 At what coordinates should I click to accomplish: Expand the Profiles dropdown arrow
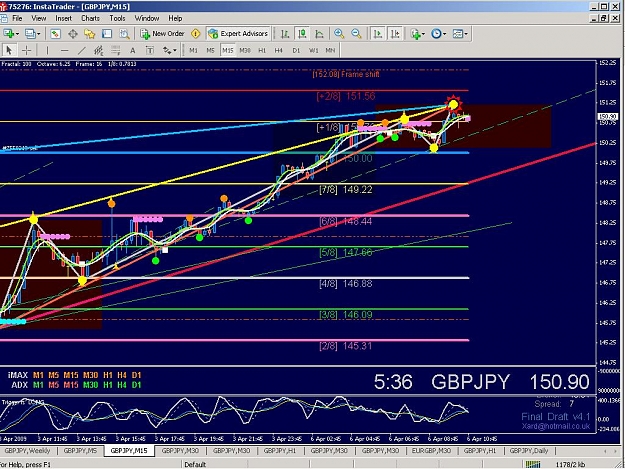pyautogui.click(x=38, y=34)
